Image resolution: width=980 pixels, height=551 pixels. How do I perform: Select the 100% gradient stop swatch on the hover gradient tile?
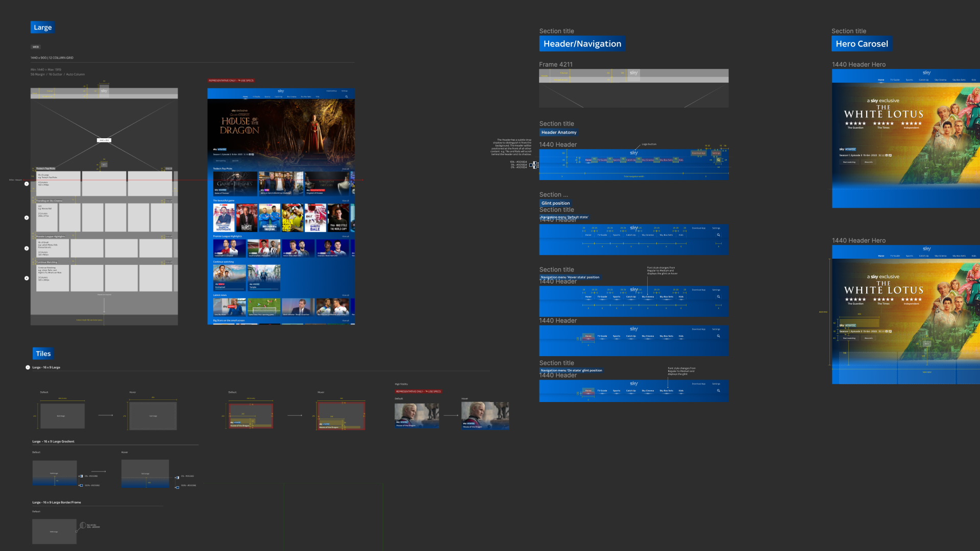177,487
